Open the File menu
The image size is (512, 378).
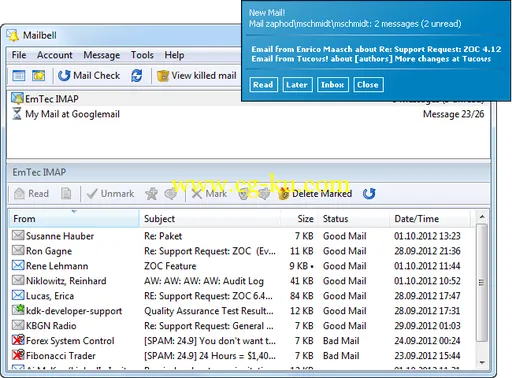click(x=19, y=55)
